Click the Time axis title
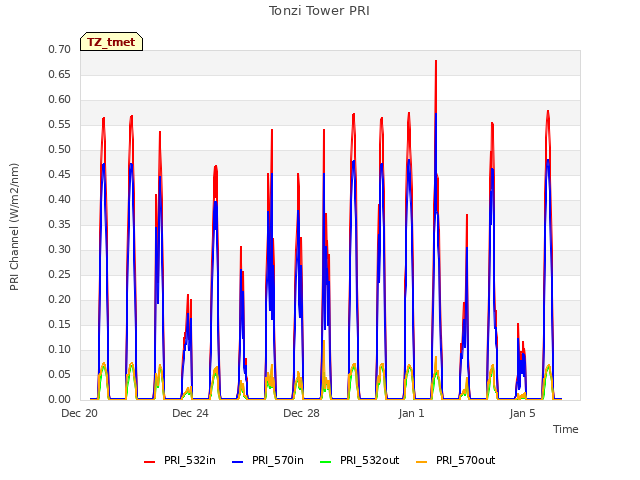This screenshot has width=640, height=480. click(x=566, y=429)
